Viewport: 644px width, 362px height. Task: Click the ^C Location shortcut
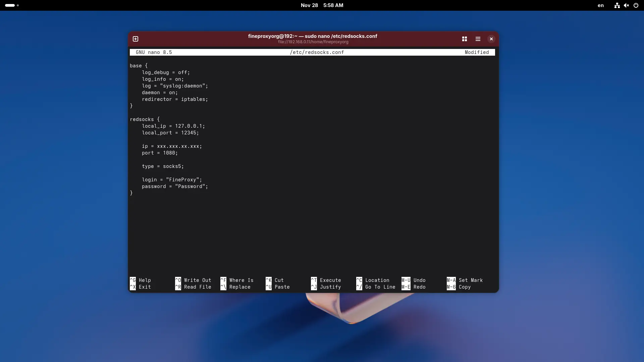(373, 280)
